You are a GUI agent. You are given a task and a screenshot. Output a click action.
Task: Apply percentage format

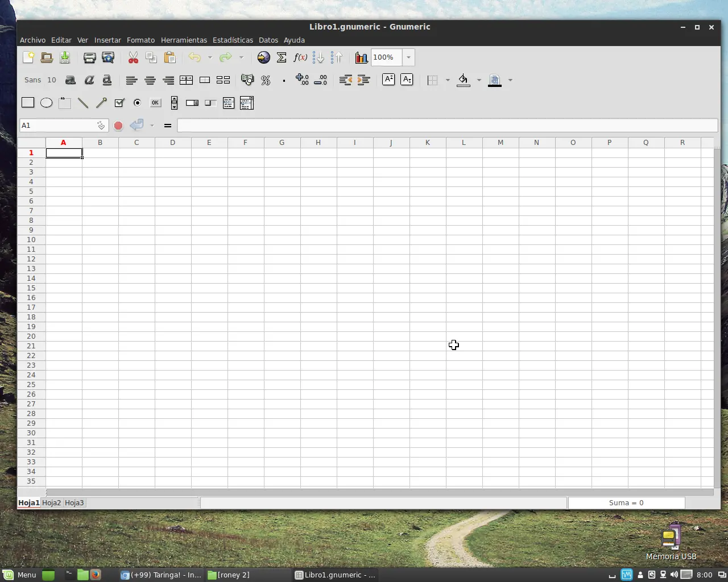pos(266,80)
